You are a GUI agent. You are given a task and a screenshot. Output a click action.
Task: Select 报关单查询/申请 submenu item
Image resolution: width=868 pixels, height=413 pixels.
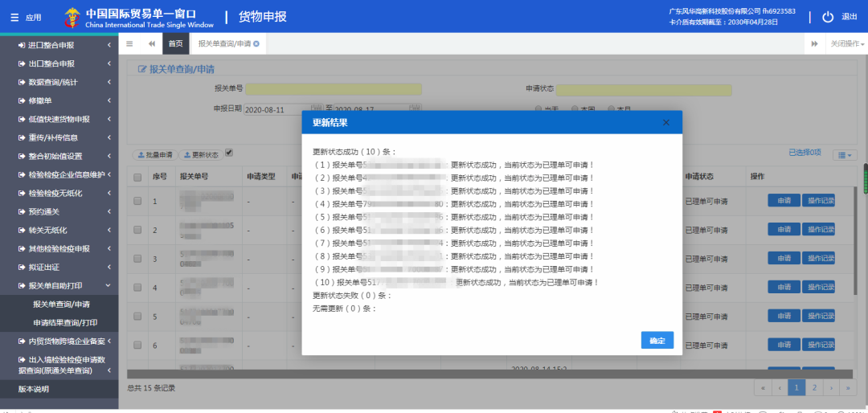(59, 304)
